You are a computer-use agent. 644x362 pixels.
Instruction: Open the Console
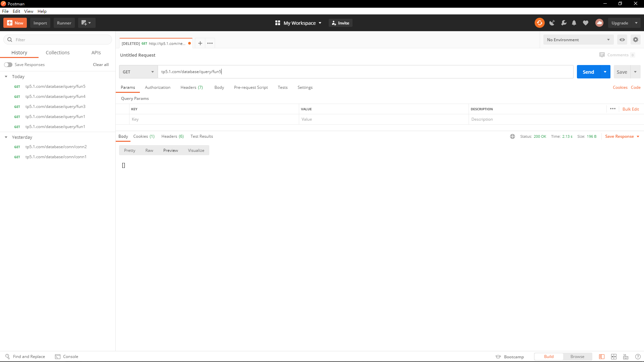coord(67,357)
